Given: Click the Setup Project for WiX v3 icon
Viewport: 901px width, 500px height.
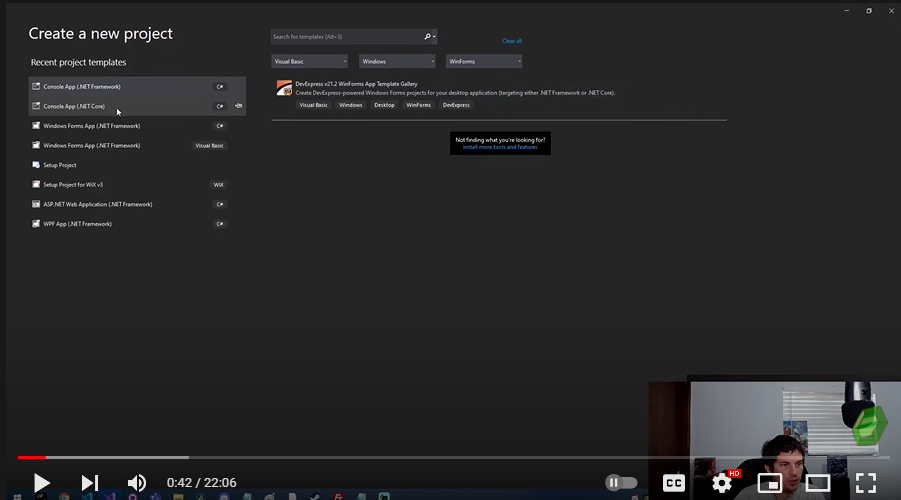Looking at the screenshot, I should (x=36, y=184).
